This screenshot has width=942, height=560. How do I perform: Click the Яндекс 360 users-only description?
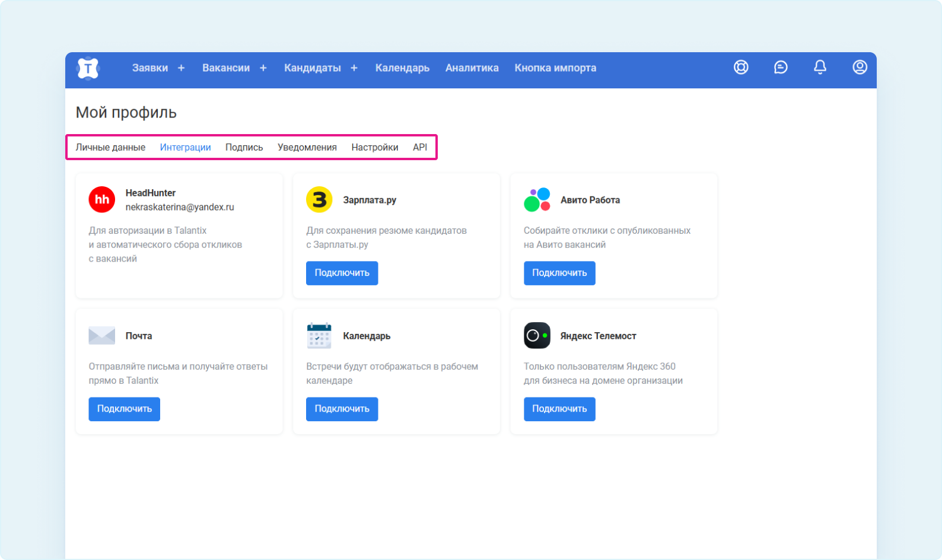click(603, 373)
